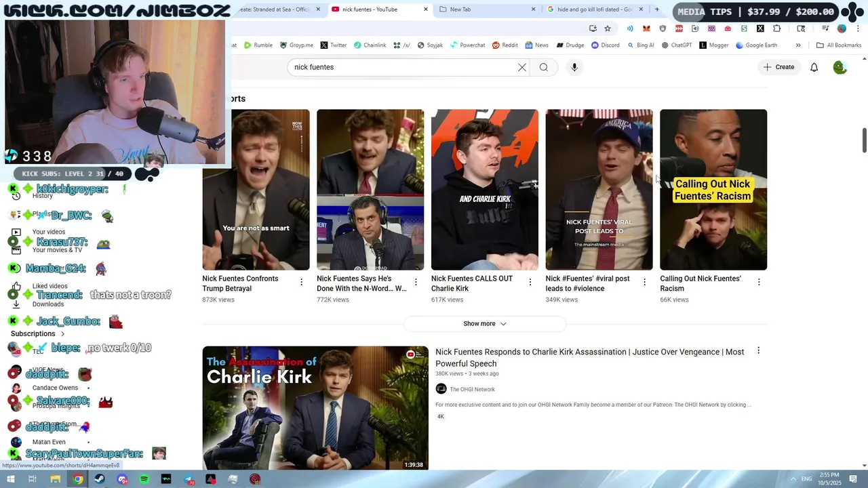The height and width of the screenshot is (488, 868).
Task: Play the N-Word short thumbnail
Action: click(x=370, y=190)
